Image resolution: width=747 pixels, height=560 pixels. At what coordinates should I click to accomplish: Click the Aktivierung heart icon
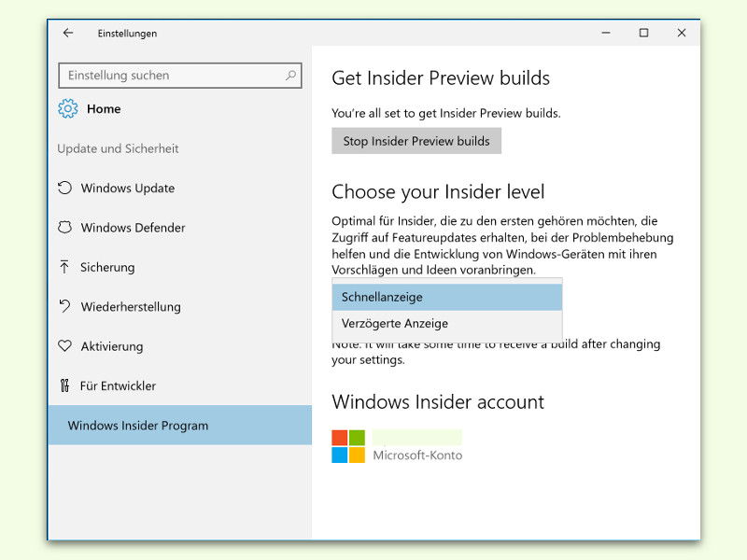pyautogui.click(x=64, y=345)
